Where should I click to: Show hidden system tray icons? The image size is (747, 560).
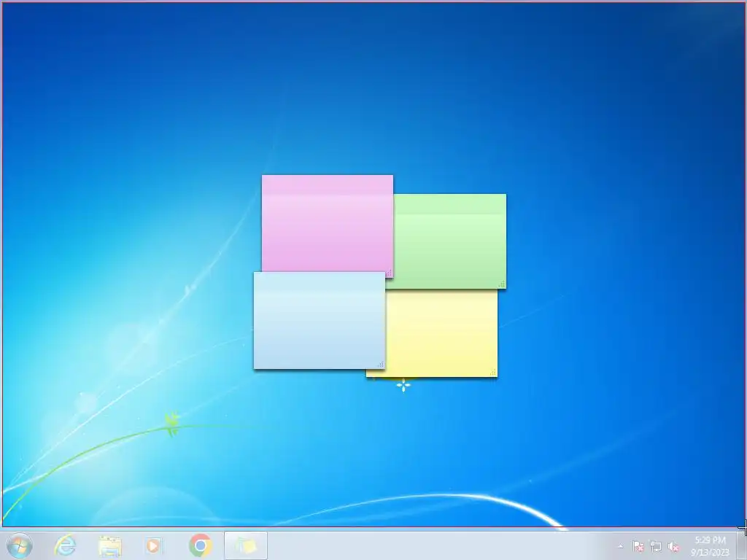pyautogui.click(x=620, y=547)
